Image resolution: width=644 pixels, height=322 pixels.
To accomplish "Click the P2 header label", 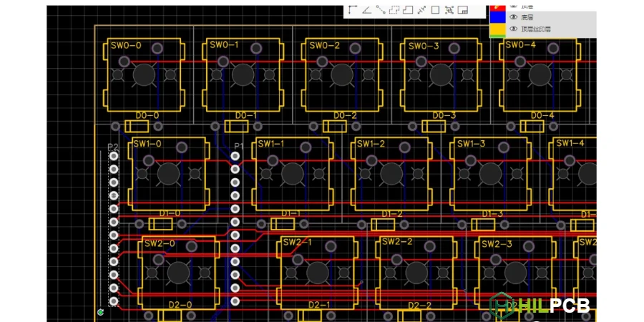I will point(113,147).
